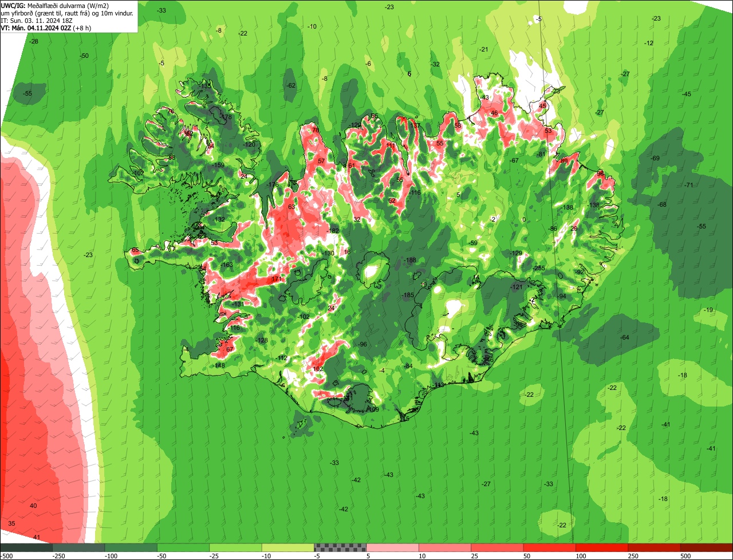Click the -130 value in west-central Iceland
733x560 pixels.
tap(328, 253)
